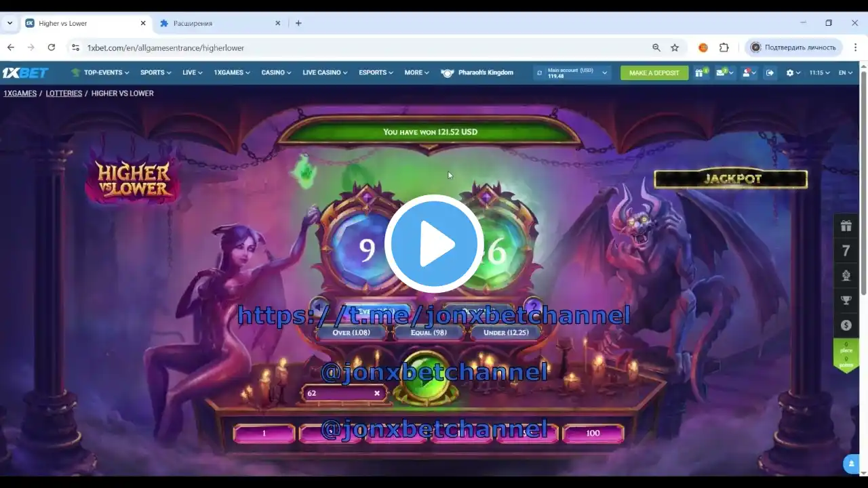868x488 pixels.
Task: Open the LIVE CASINO menu
Action: click(x=325, y=73)
